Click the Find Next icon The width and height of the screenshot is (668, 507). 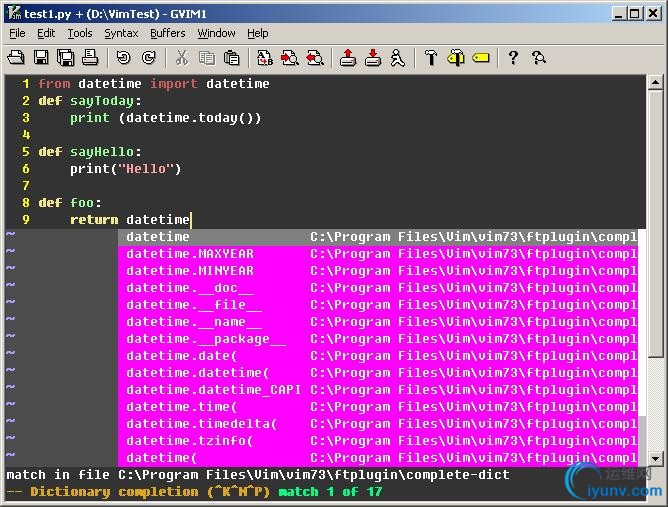[290, 58]
